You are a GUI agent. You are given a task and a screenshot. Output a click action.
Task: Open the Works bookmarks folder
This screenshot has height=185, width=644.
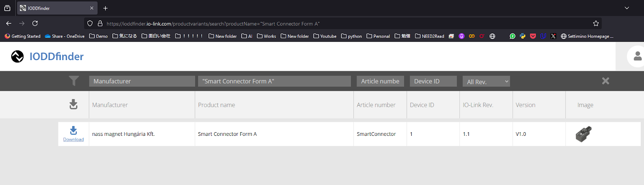point(266,36)
